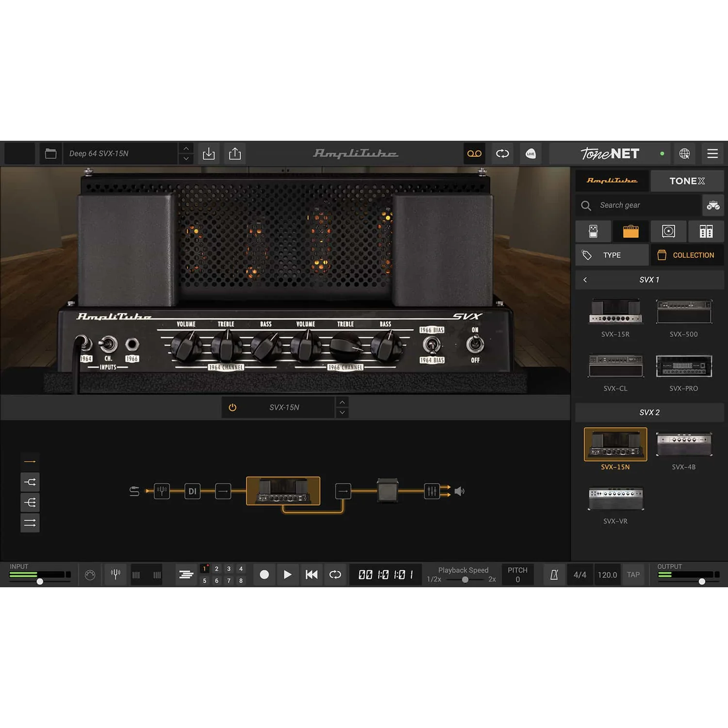This screenshot has width=728, height=728.
Task: Start recording with the record button
Action: pyautogui.click(x=265, y=575)
